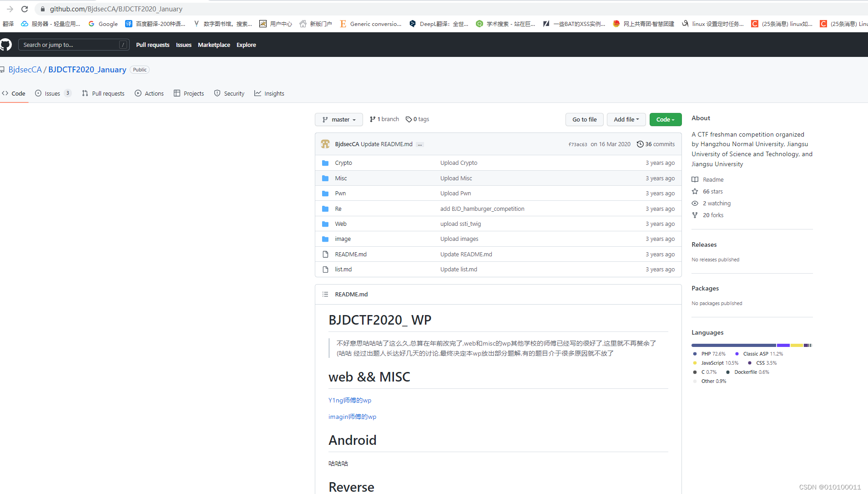
Task: Click the Go to file button
Action: coord(585,119)
